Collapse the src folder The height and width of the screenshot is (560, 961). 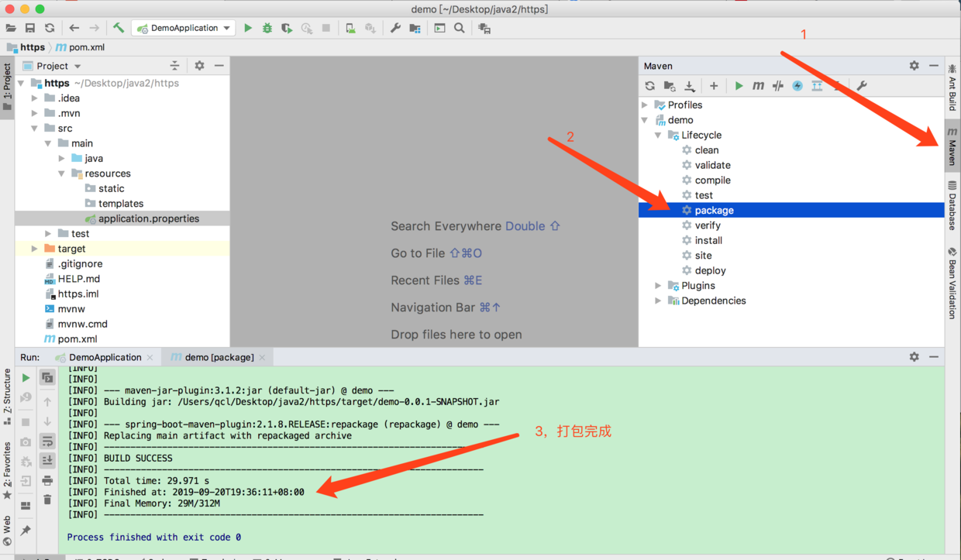[35, 129]
